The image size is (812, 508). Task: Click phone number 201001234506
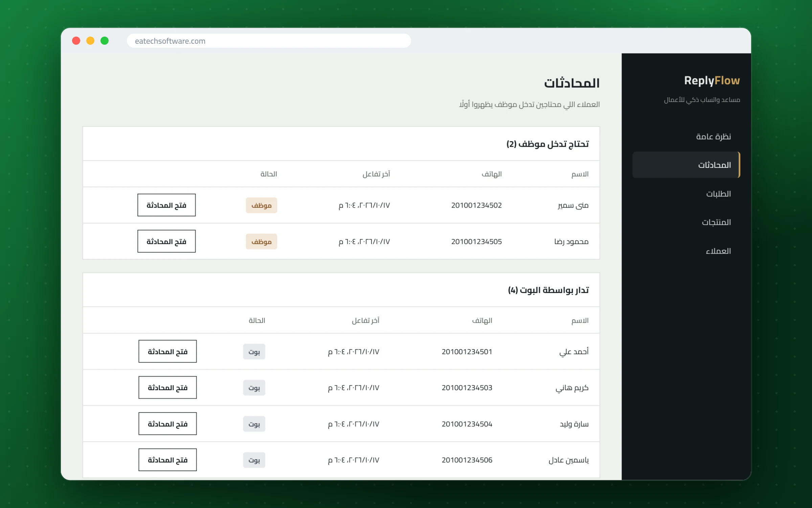click(467, 460)
